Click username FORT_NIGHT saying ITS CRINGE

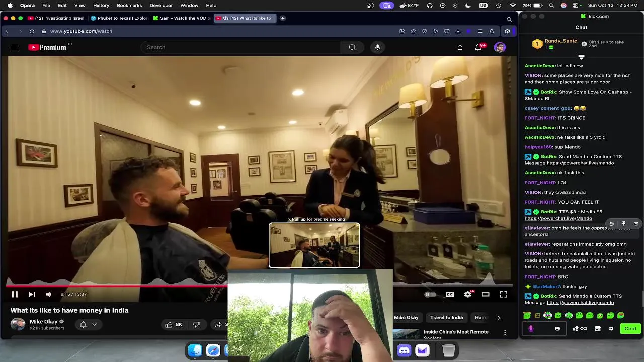click(x=540, y=118)
